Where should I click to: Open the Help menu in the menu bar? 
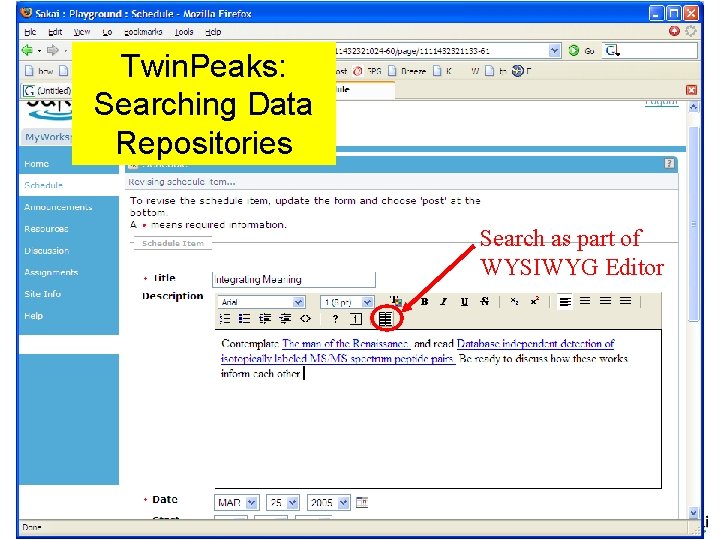tap(213, 32)
